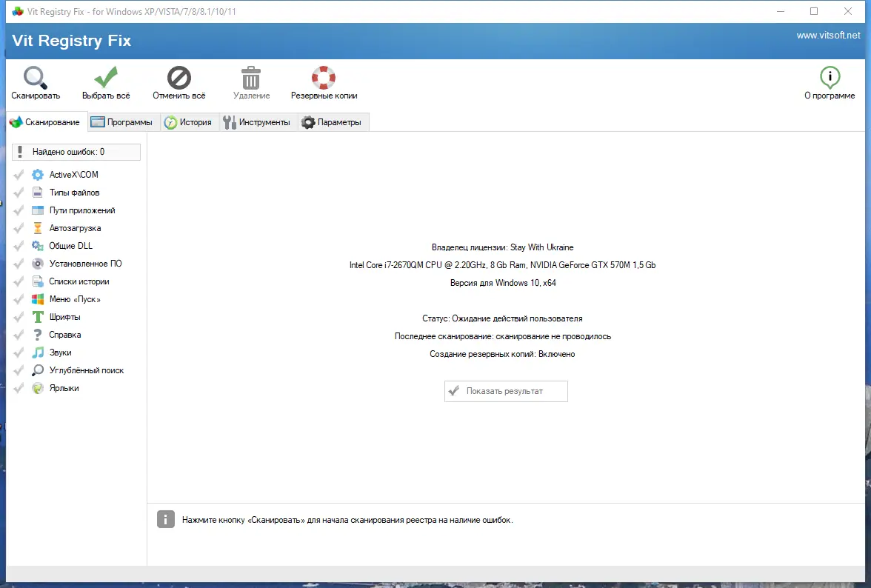Click the Шрифты fonts icon in sidebar
Viewport: 871px width, 588px height.
36,316
